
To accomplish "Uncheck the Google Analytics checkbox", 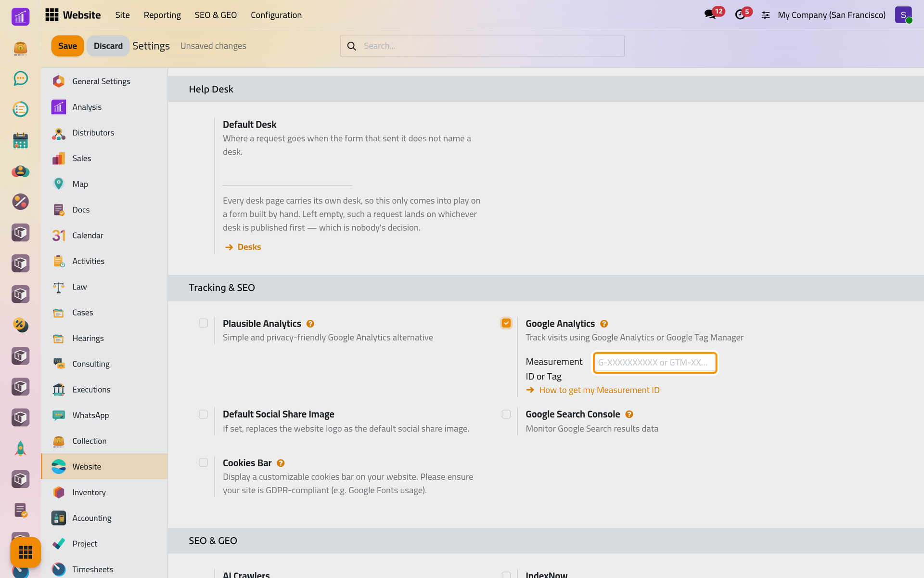I will pyautogui.click(x=506, y=323).
